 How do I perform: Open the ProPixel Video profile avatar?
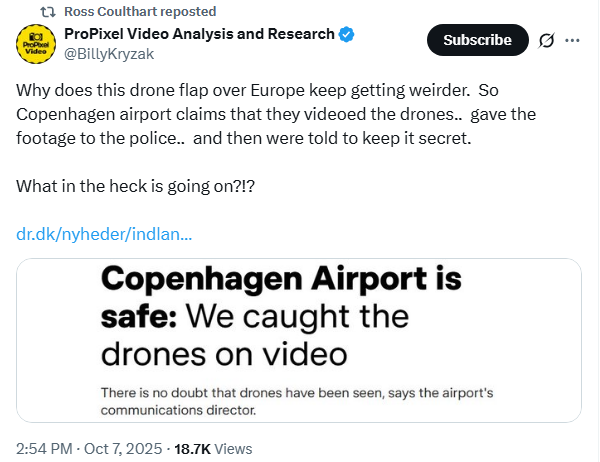[34, 44]
